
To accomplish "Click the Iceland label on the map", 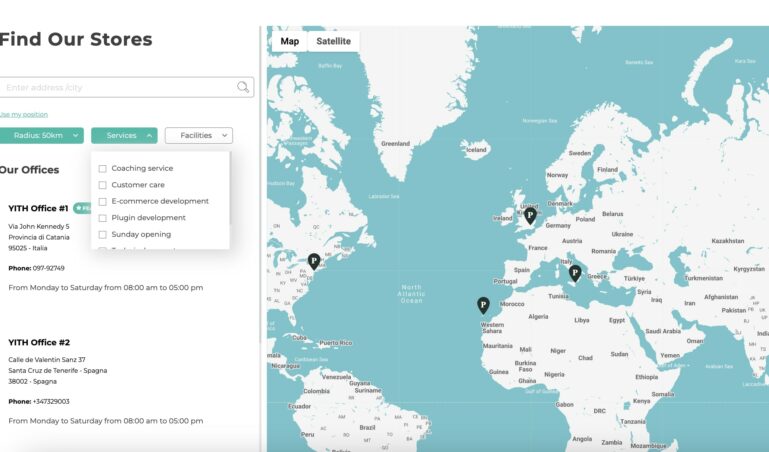I will [476, 150].
